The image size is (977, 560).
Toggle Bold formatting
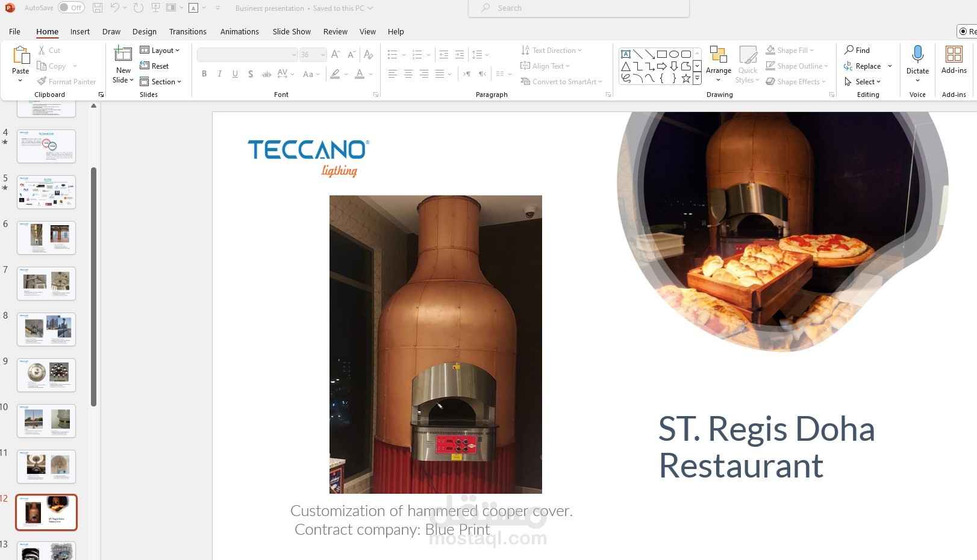pyautogui.click(x=204, y=74)
